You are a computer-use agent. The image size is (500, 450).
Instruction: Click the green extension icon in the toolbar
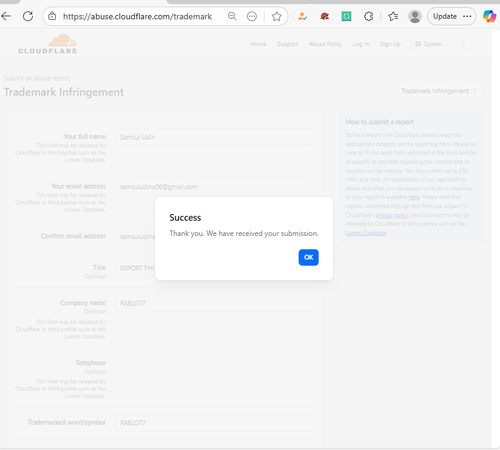tap(346, 16)
